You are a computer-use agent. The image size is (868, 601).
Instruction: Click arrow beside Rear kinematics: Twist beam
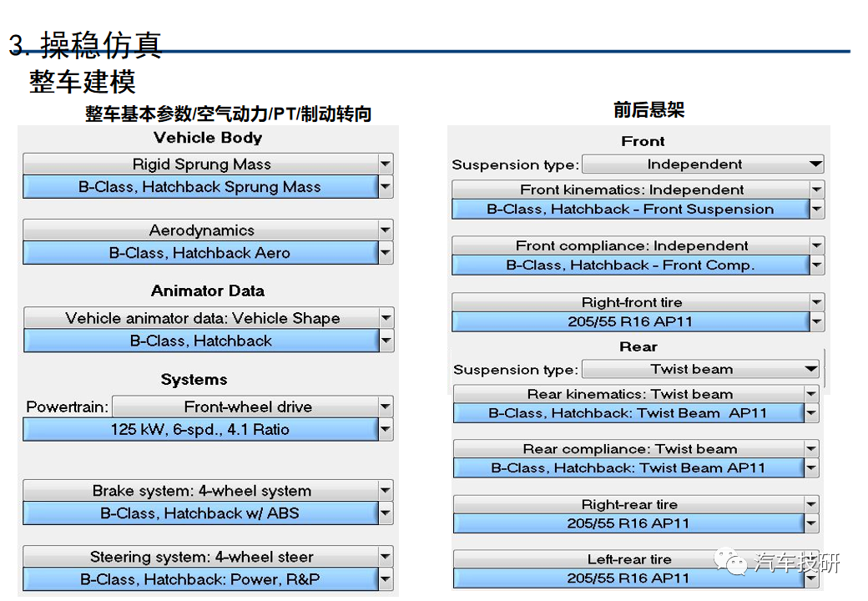tap(812, 394)
